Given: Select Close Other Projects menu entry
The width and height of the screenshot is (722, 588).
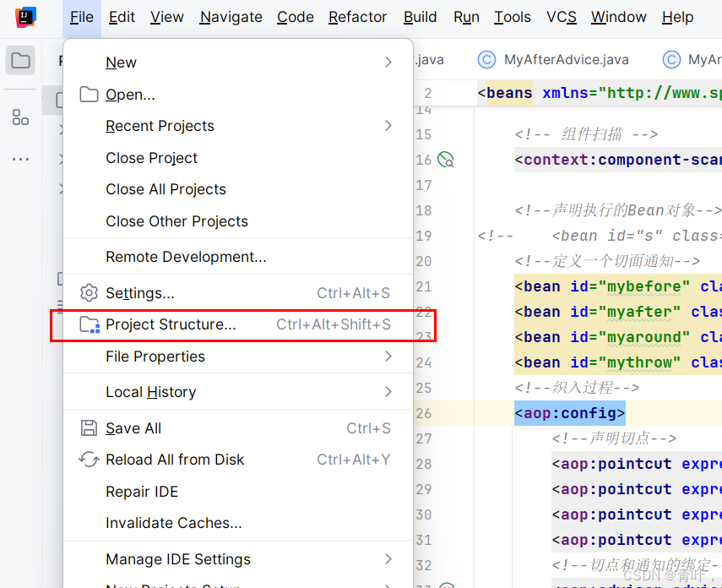Looking at the screenshot, I should point(238,221).
